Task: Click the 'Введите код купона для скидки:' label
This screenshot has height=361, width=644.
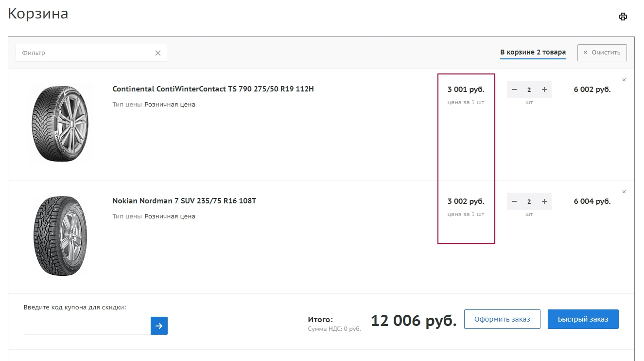Action: [75, 307]
